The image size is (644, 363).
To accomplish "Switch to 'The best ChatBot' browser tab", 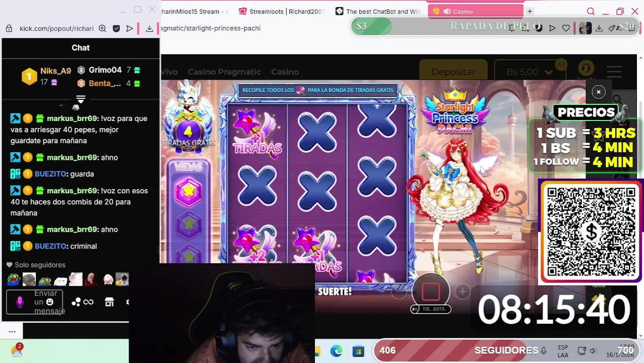I will 378,11.
